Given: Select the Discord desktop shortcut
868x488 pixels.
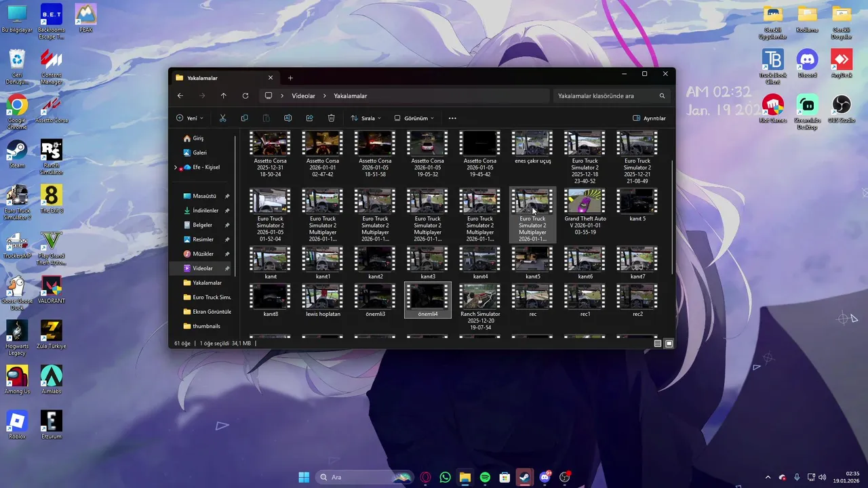Looking at the screenshot, I should click(807, 62).
